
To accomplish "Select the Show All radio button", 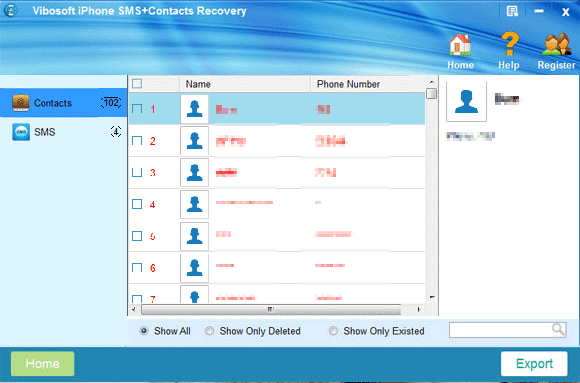I will pyautogui.click(x=144, y=330).
